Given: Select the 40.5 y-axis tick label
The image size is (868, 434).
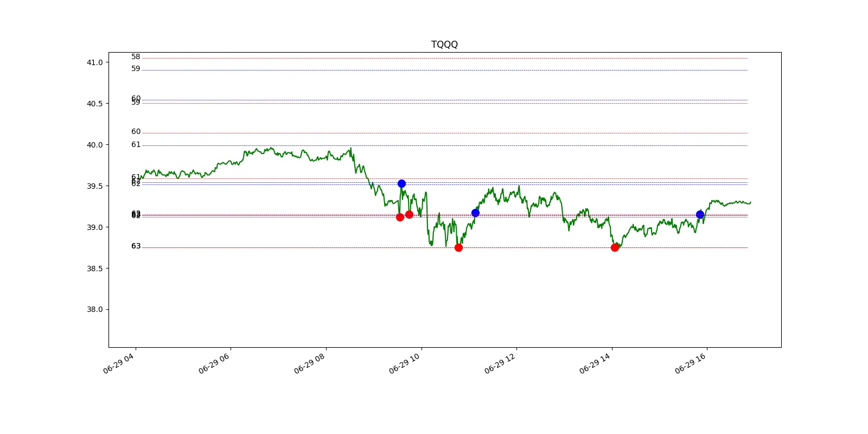Looking at the screenshot, I should coord(94,104).
